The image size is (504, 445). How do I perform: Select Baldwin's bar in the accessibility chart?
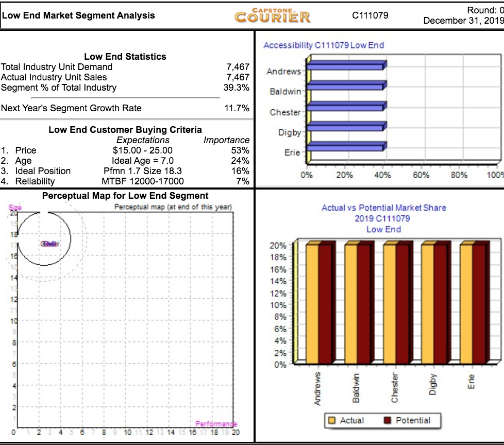pyautogui.click(x=345, y=86)
